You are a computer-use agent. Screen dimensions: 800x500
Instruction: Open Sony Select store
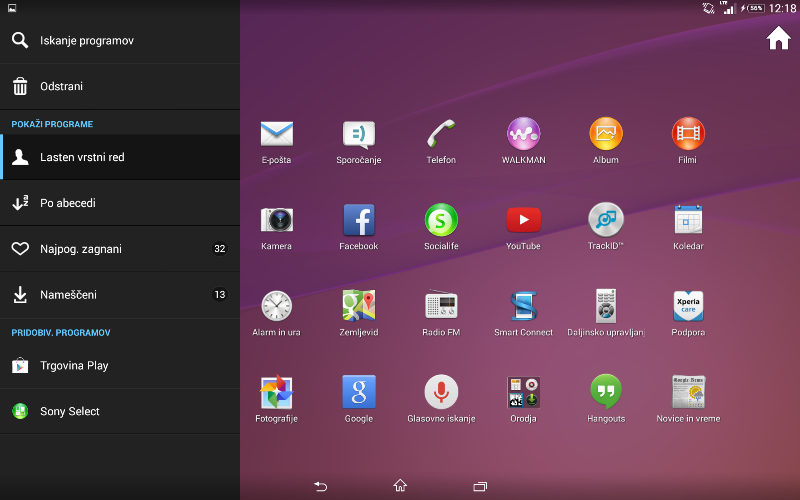point(120,411)
